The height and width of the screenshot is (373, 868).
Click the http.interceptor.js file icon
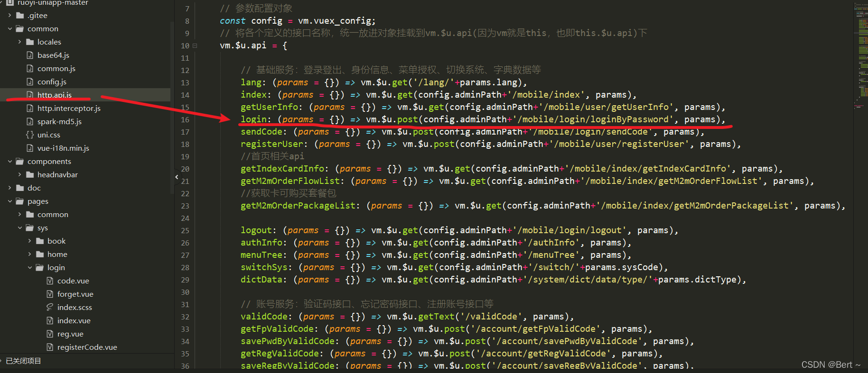point(30,109)
